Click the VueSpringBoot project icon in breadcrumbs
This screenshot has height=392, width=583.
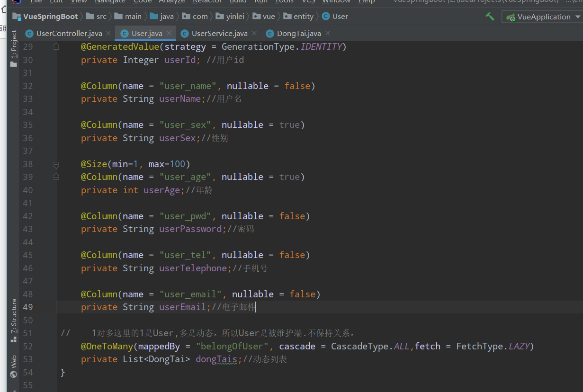coord(16,16)
